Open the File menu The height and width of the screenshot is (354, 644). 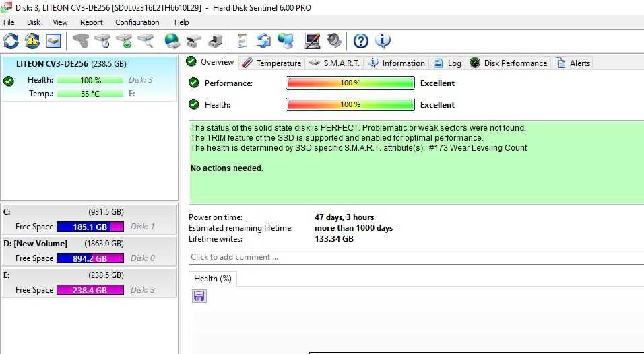click(x=9, y=22)
